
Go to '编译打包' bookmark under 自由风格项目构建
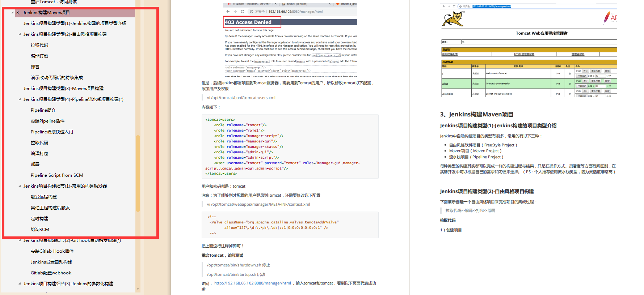coord(39,56)
